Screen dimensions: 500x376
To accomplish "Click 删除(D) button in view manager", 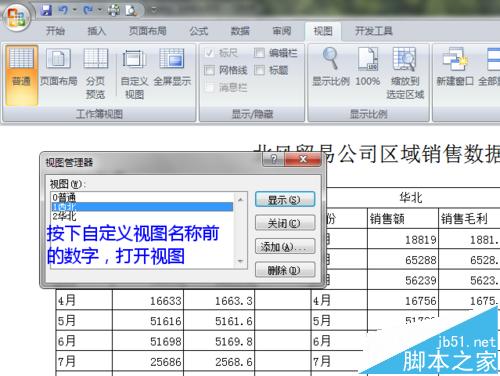I will click(x=285, y=270).
